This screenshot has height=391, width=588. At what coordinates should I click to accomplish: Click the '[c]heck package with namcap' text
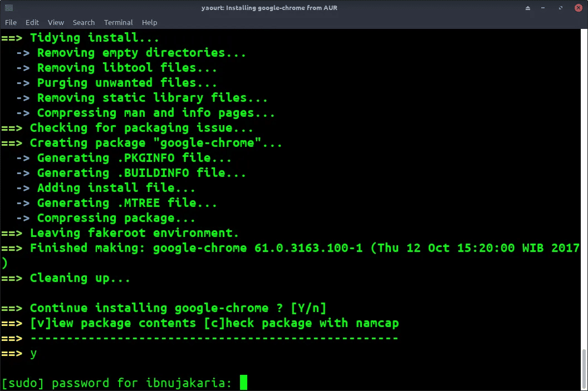coord(301,323)
